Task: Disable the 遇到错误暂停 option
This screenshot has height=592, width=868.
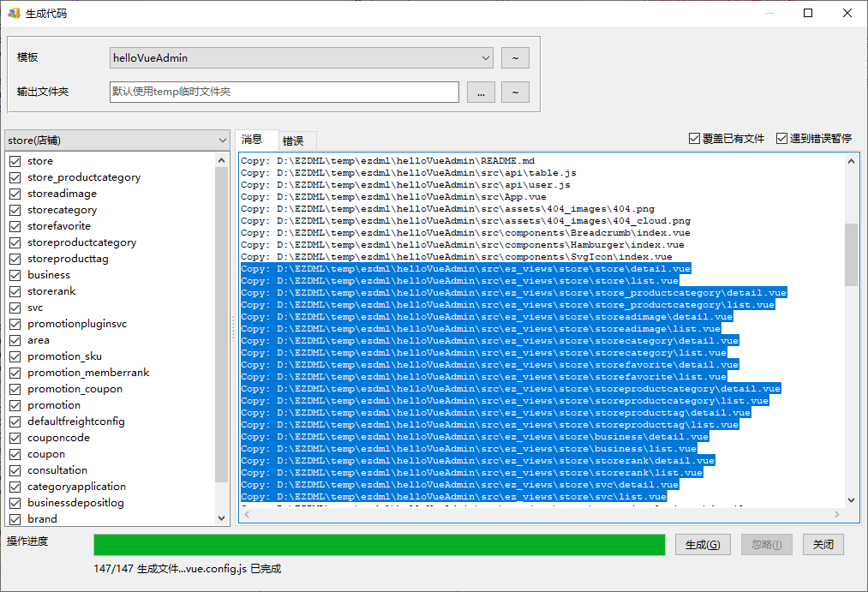Action: (x=781, y=140)
